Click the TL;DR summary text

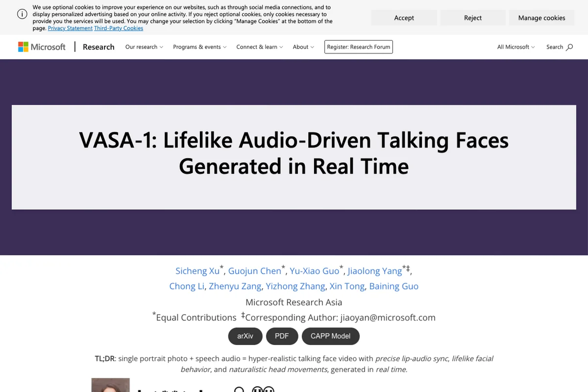[294, 364]
